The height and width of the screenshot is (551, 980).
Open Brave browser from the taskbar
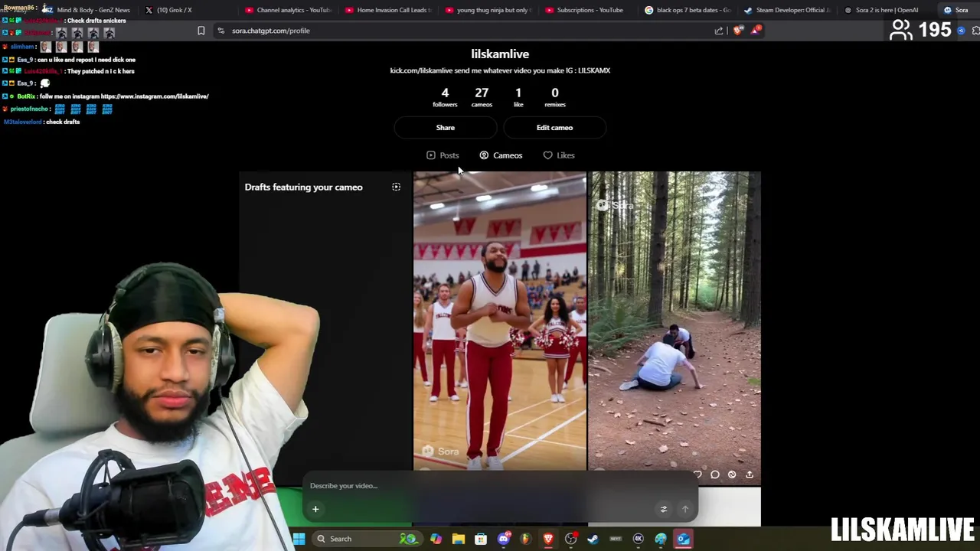548,539
